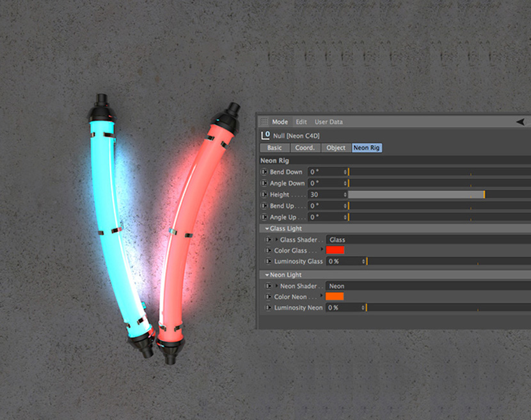531x420 pixels.
Task: Toggle keyframe dot for Luminosity Glass
Action: point(268,261)
